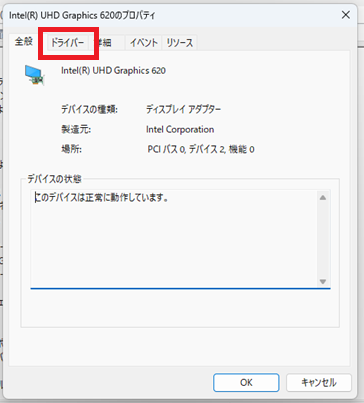Click the dialog title bar text
The height and width of the screenshot is (403, 364).
[x=82, y=15]
